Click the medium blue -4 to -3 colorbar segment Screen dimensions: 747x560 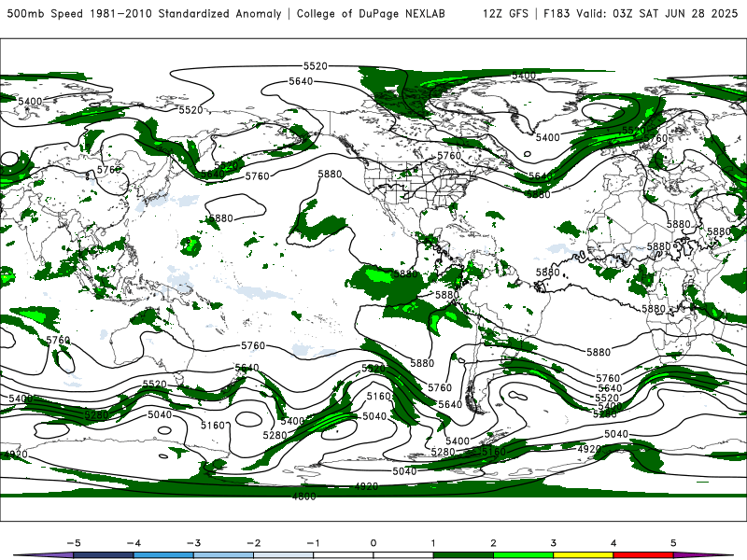coord(163,555)
